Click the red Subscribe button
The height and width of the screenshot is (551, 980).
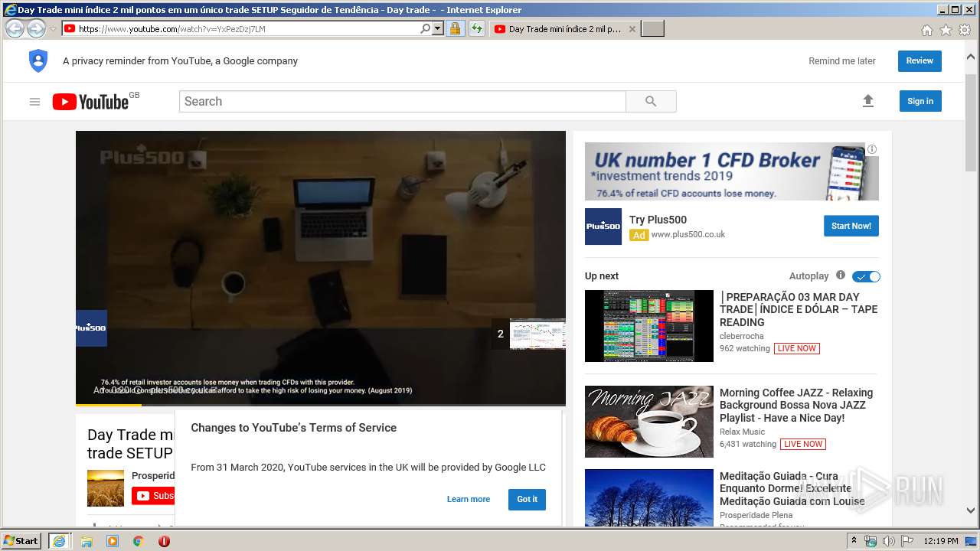tap(153, 496)
